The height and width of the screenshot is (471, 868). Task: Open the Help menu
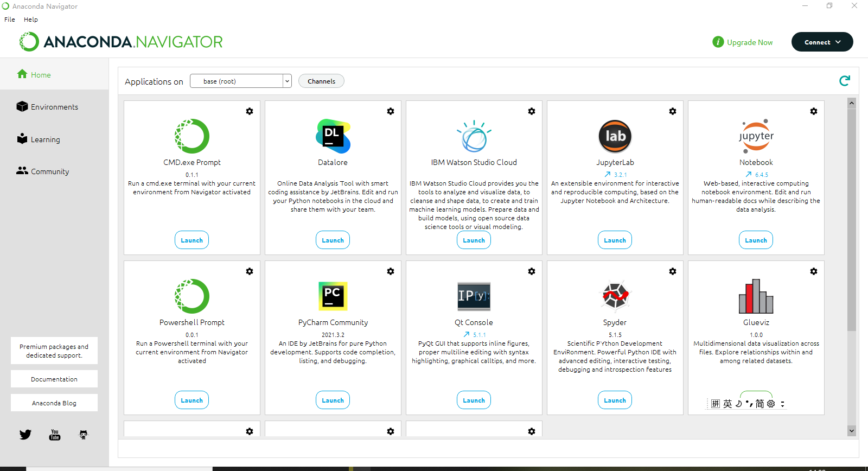[31, 20]
